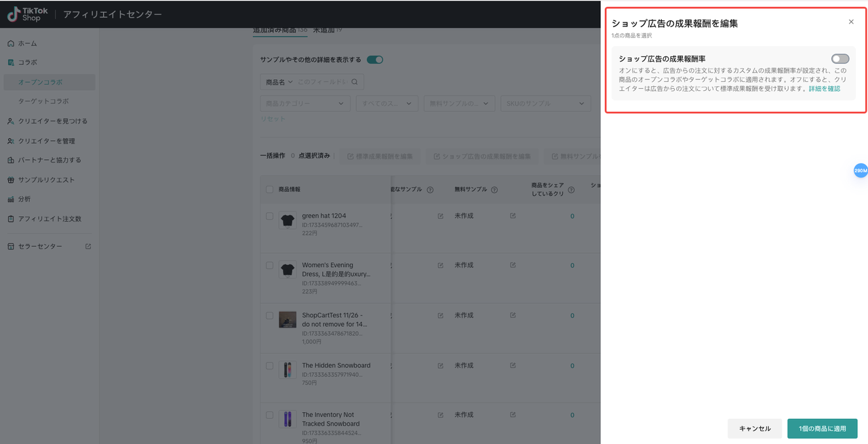Click the セラーセンター store icon

pos(11,247)
